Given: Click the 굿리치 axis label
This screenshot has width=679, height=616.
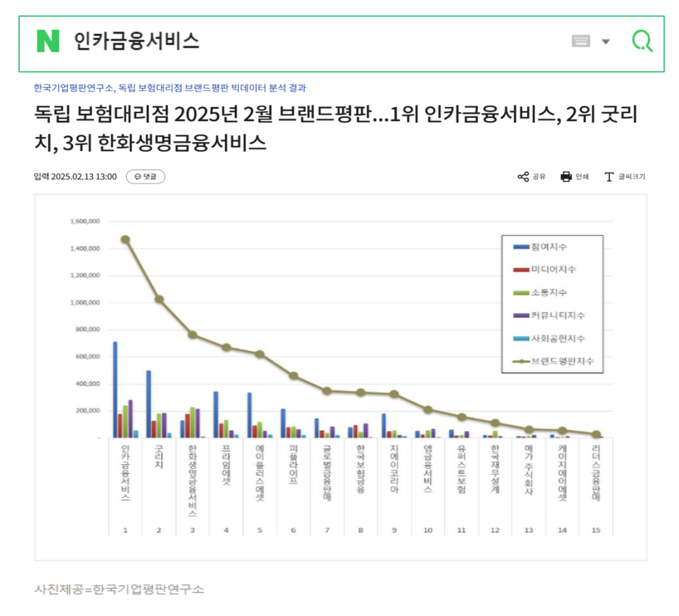Looking at the screenshot, I should 159,456.
